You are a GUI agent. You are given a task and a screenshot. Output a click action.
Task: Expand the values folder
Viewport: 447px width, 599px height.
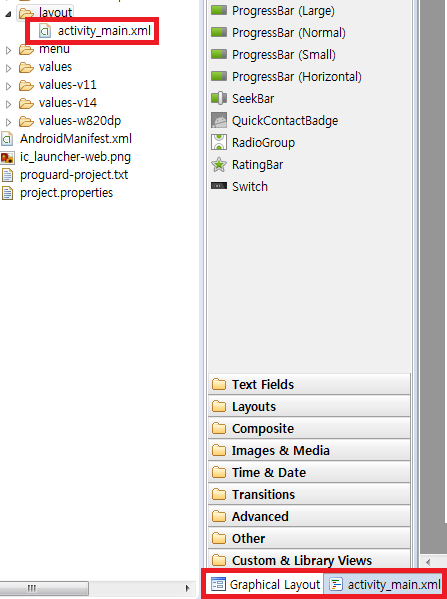pyautogui.click(x=8, y=68)
